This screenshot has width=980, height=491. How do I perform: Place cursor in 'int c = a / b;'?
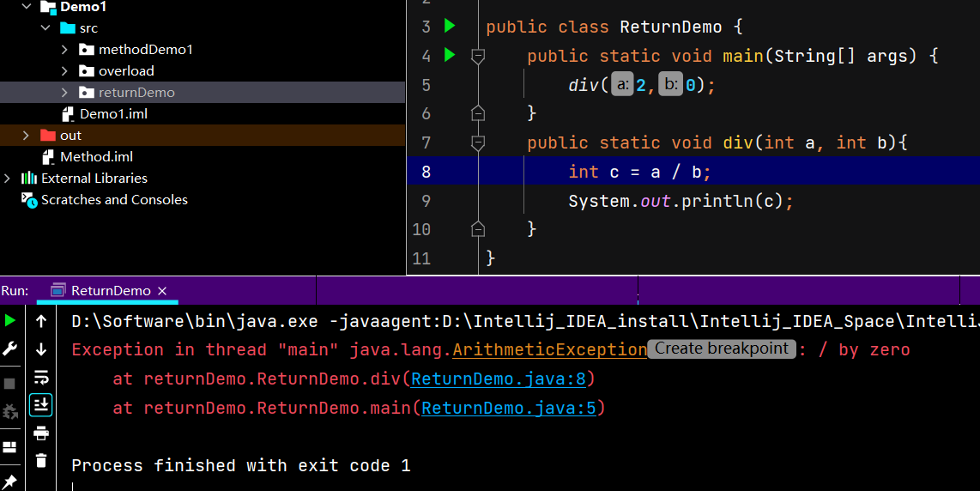pos(639,172)
